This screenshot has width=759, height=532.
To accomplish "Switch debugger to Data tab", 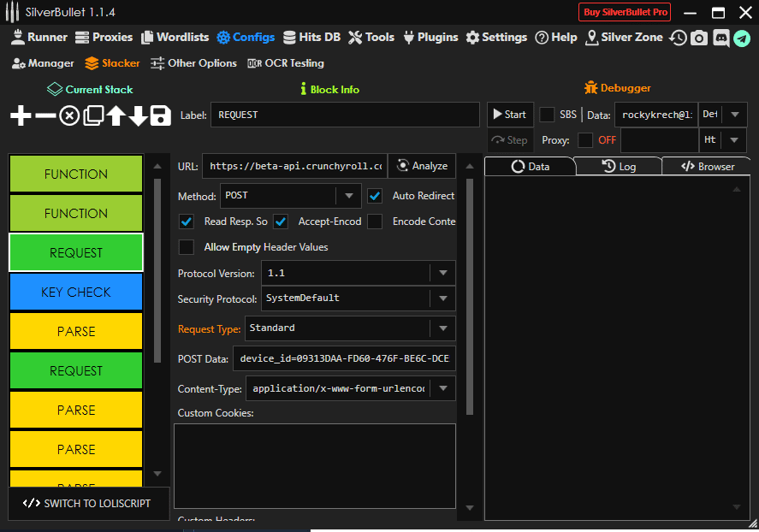I will pyautogui.click(x=530, y=167).
